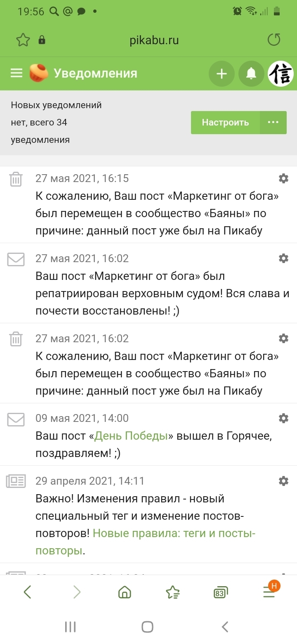The width and height of the screenshot is (297, 644).
Task: Tap the pikabu.ru address bar
Action: [x=154, y=40]
